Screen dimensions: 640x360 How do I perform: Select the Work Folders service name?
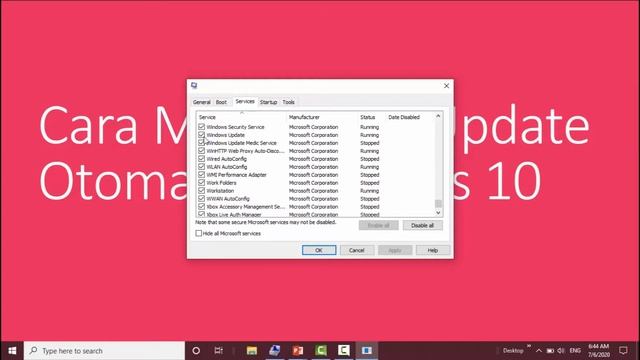pyautogui.click(x=221, y=182)
